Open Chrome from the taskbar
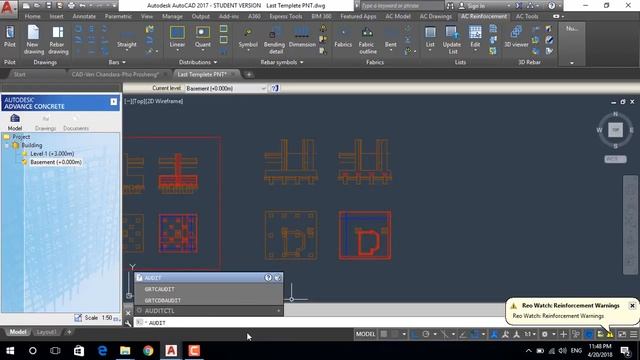 tap(148, 351)
